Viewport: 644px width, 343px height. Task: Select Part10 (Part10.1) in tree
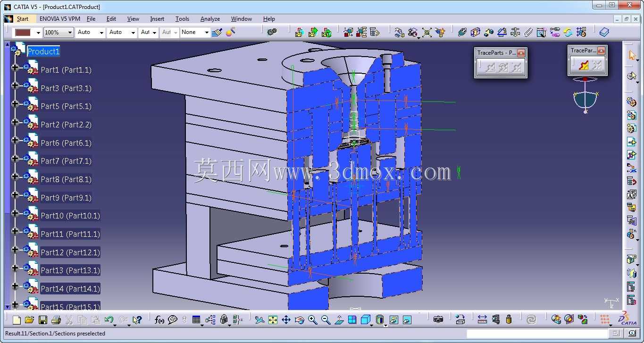click(70, 216)
